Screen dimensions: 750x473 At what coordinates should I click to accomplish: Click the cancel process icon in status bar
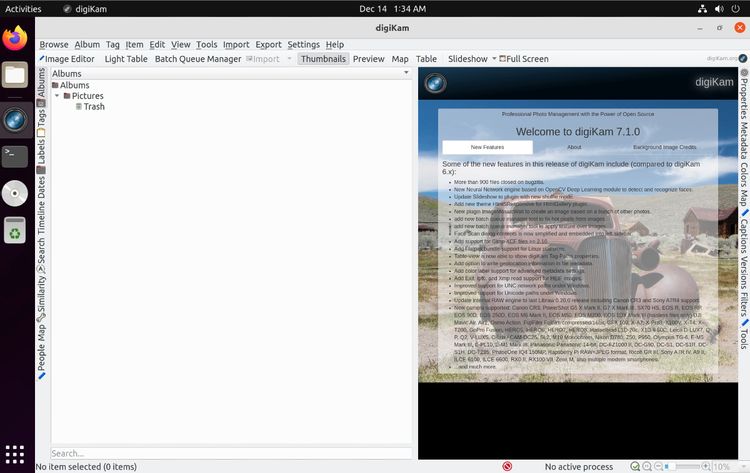pos(507,466)
